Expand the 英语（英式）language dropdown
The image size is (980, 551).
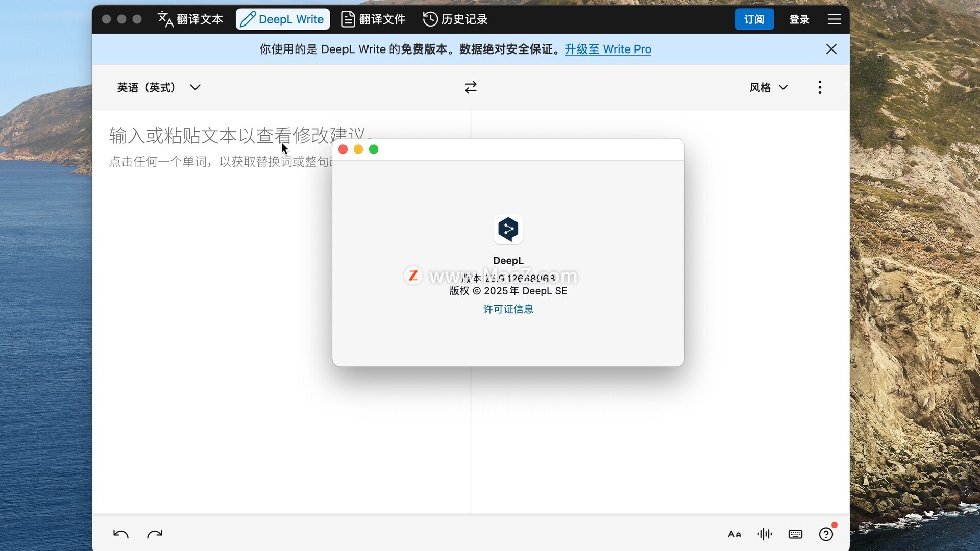pos(159,87)
